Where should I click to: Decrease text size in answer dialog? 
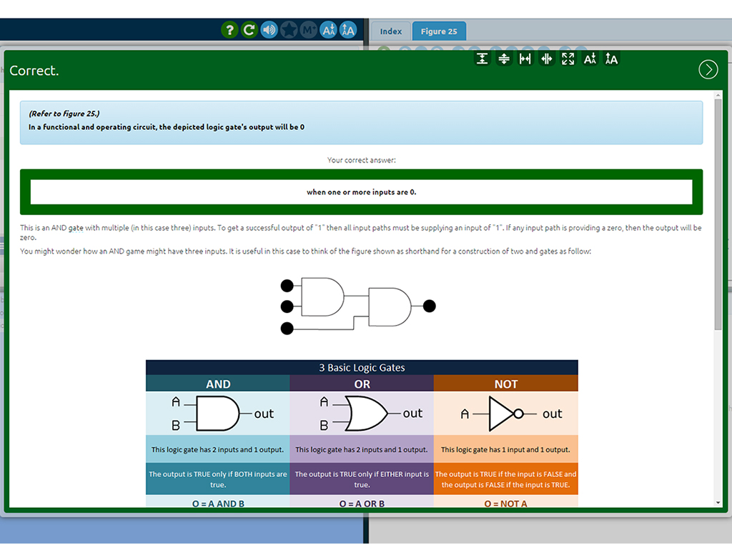[590, 59]
